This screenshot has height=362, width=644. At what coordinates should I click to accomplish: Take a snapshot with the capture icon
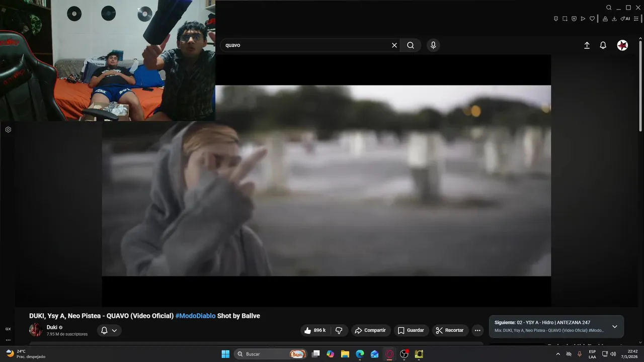(565, 19)
